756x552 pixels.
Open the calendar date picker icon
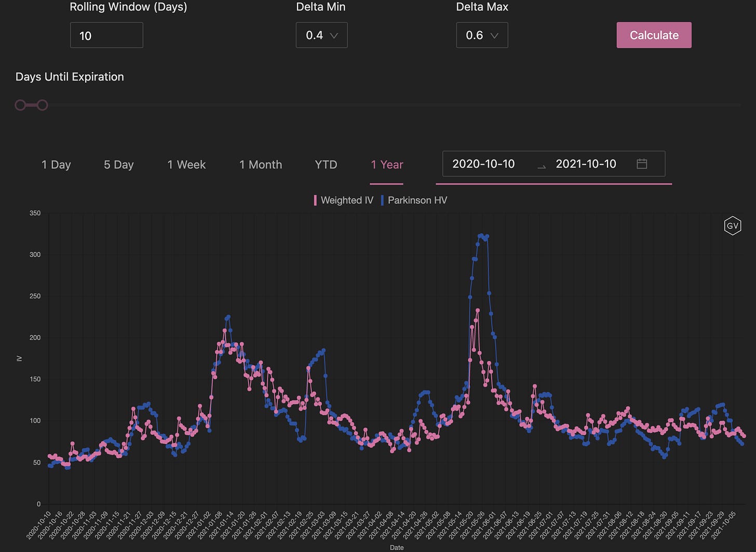click(642, 163)
